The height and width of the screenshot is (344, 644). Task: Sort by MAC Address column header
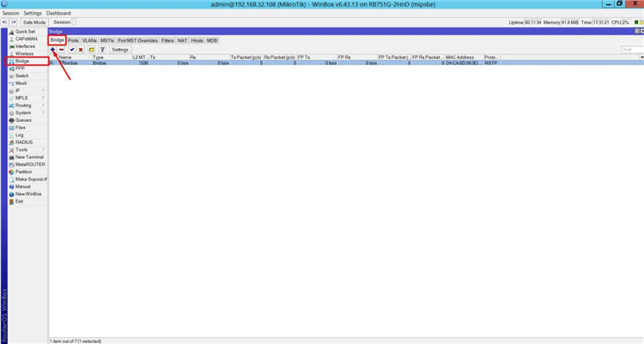pos(464,57)
